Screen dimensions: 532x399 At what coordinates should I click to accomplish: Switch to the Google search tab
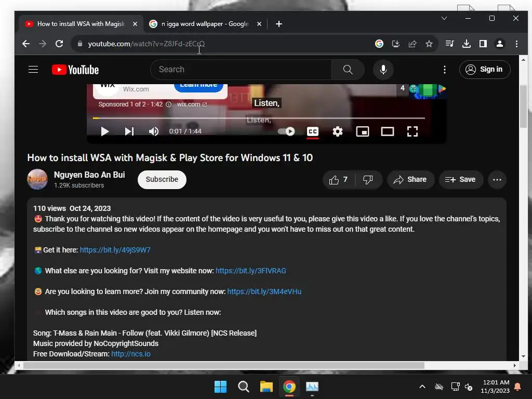[205, 24]
